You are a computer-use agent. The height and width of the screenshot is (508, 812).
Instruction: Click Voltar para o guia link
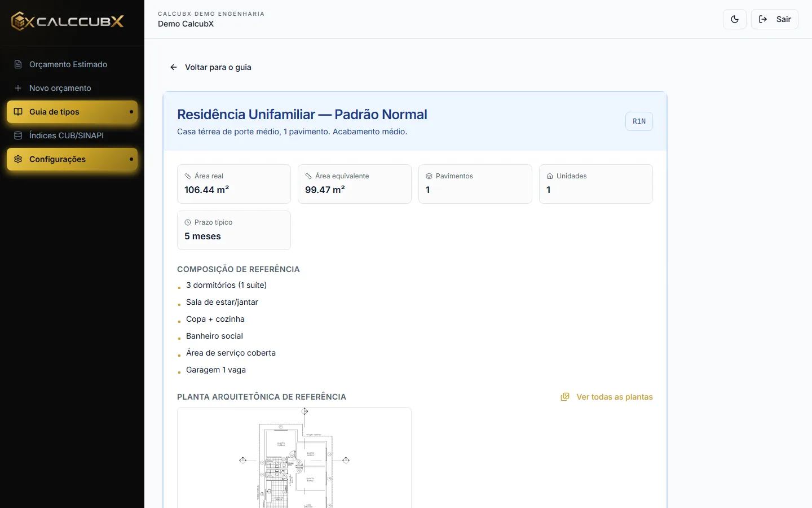tap(210, 67)
